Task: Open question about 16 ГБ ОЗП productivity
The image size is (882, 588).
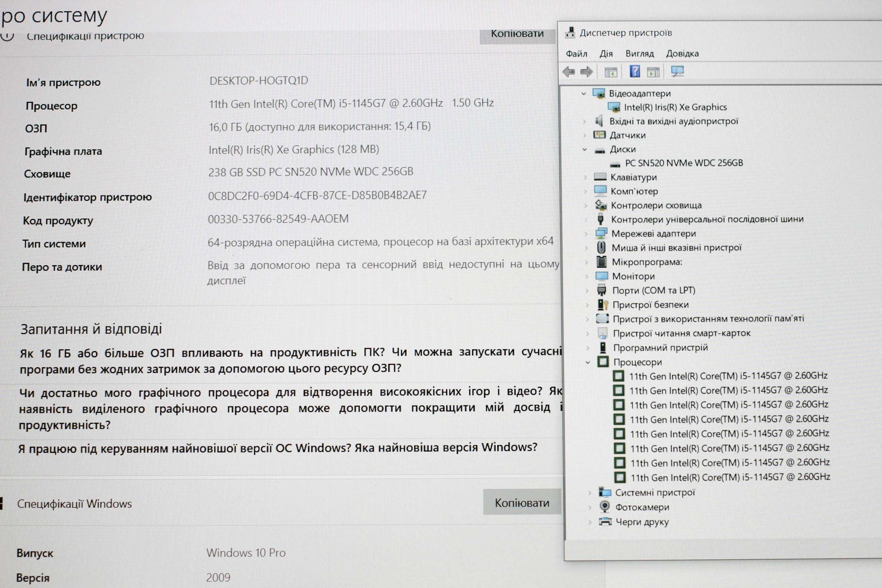Action: point(291,360)
